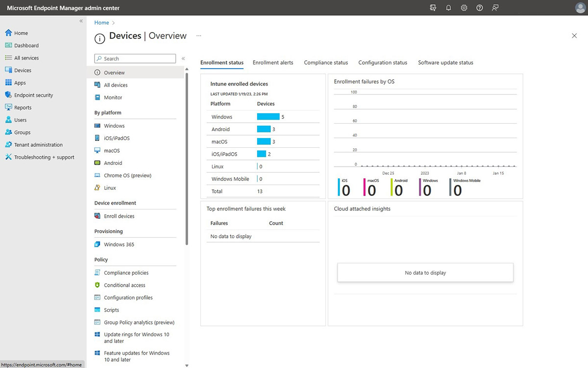Open Troubleshooting + support in sidebar
Screen dimensions: 588x368
pos(44,158)
